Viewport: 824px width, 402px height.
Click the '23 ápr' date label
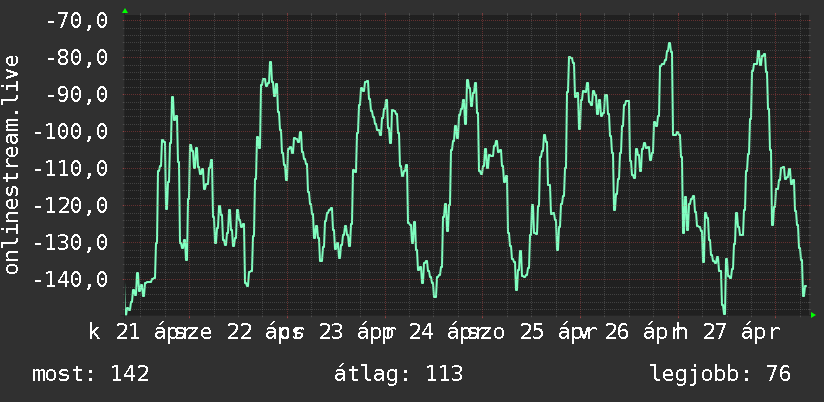pyautogui.click(x=352, y=333)
